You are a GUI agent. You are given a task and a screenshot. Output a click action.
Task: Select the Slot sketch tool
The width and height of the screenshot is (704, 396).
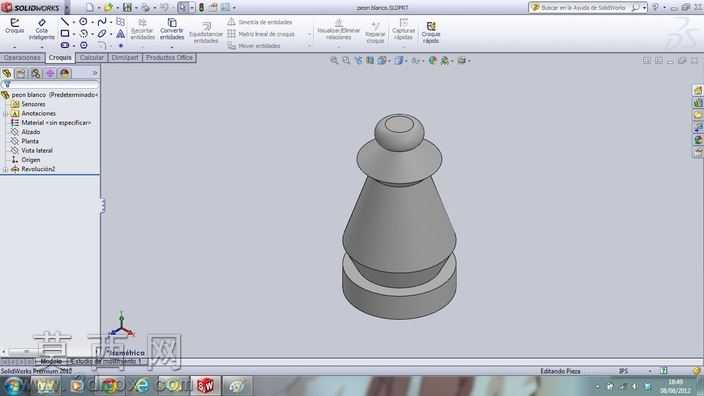(x=65, y=45)
